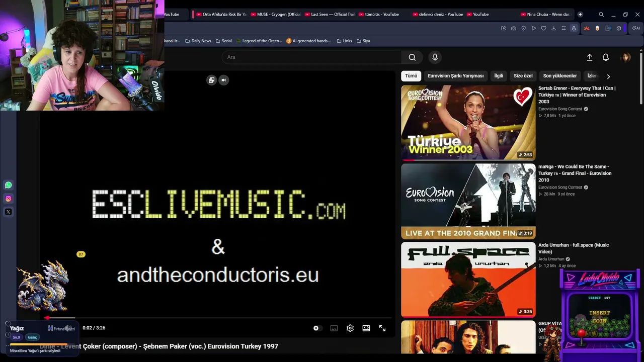Select the 'Eurovision Şarkı Yarışması' filter chip
Viewport: 644px width, 362px height.
tap(455, 76)
